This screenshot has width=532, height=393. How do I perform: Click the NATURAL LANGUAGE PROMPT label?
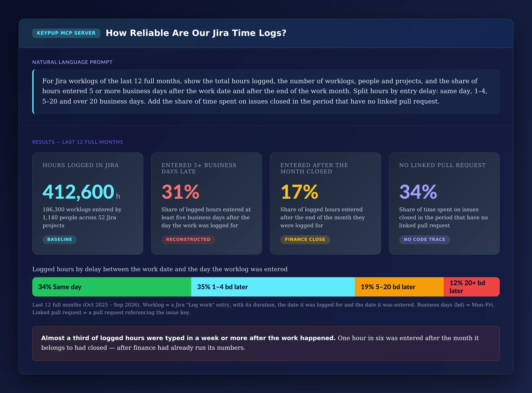pos(72,62)
